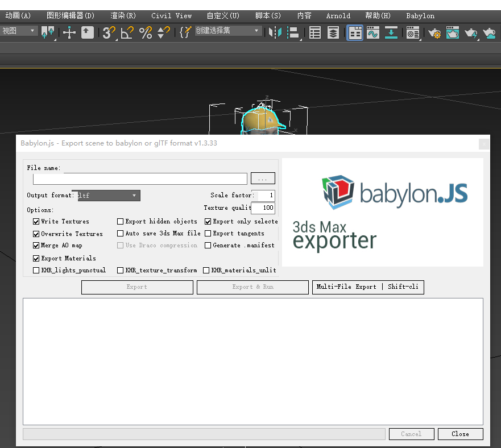This screenshot has width=501, height=448.
Task: Select the Mirror tool icon
Action: click(x=275, y=32)
